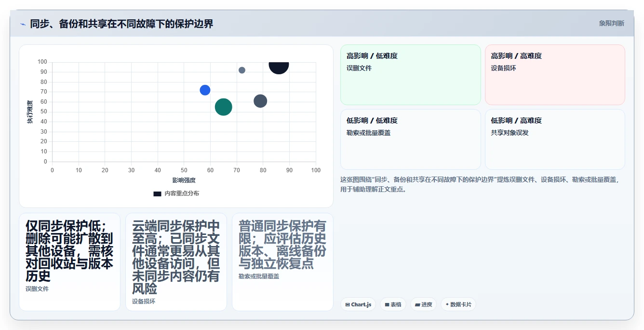Click the 象限判断 label in header
This screenshot has height=330, width=644.
[x=611, y=23]
